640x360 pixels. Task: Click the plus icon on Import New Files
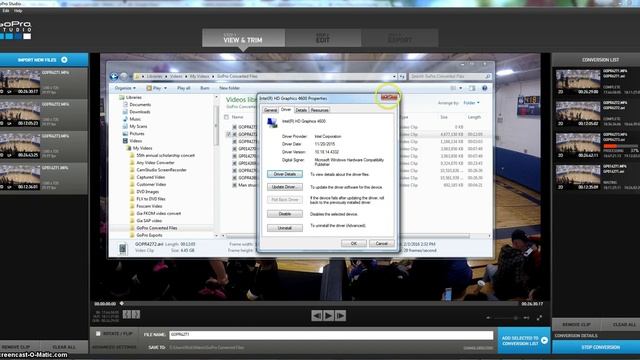[x=64, y=60]
